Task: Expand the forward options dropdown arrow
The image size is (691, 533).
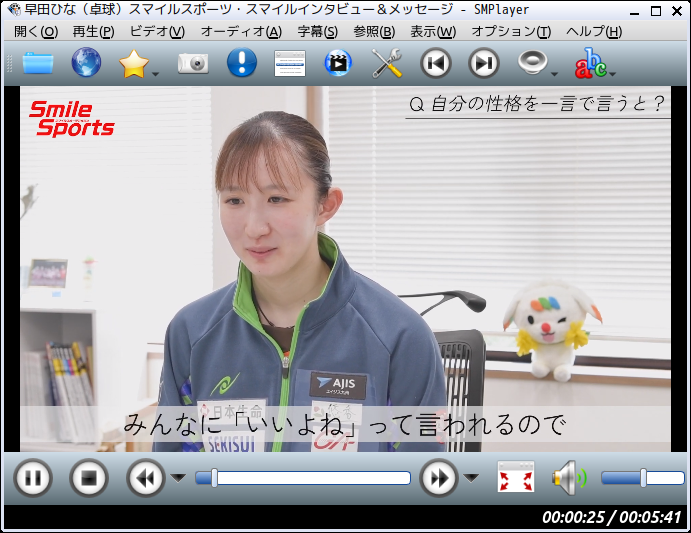Action: tap(471, 477)
